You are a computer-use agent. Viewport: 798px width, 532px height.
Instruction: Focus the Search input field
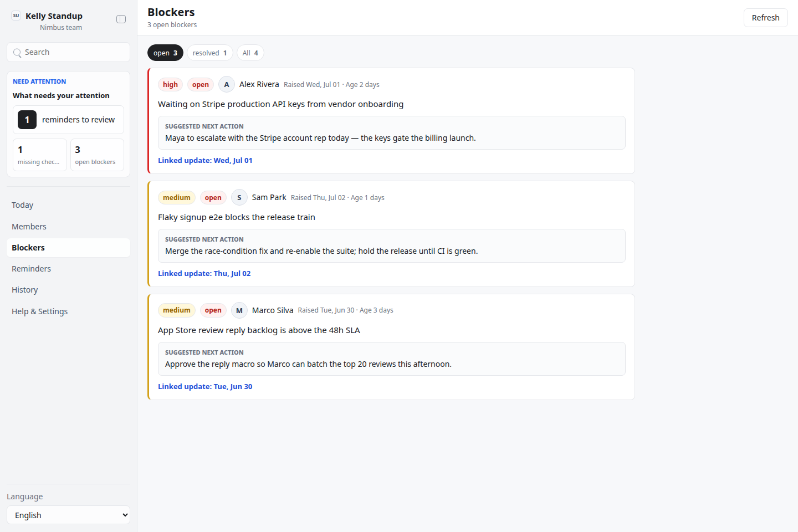click(x=68, y=52)
